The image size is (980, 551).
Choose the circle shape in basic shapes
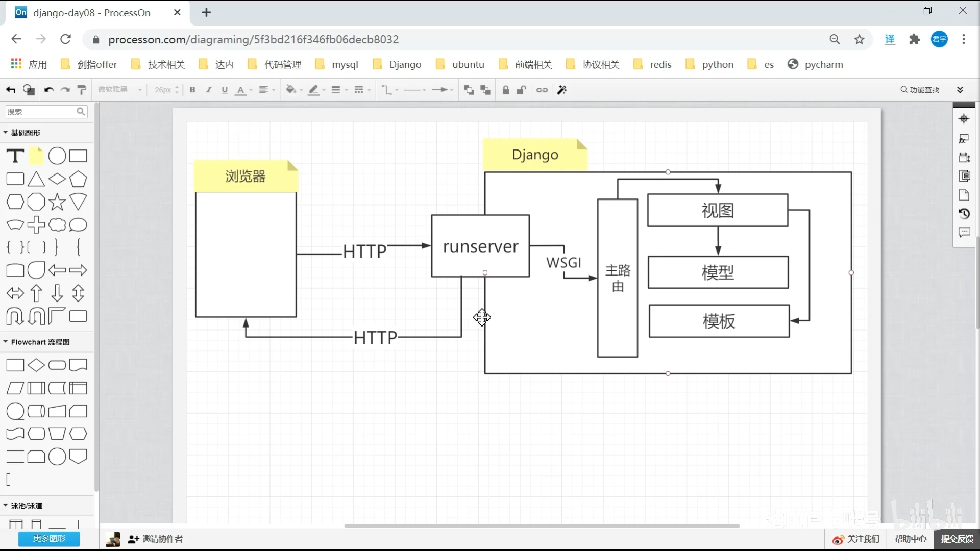point(57,156)
